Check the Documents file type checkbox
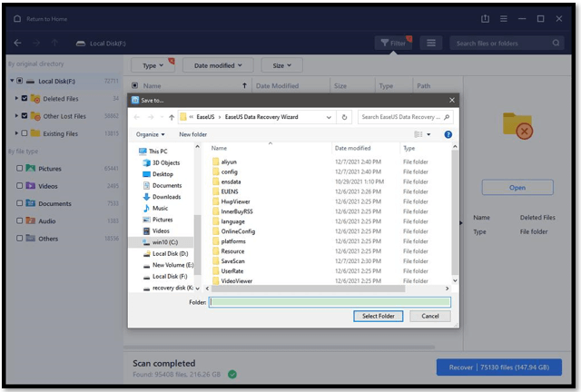581x392 pixels. pyautogui.click(x=20, y=203)
